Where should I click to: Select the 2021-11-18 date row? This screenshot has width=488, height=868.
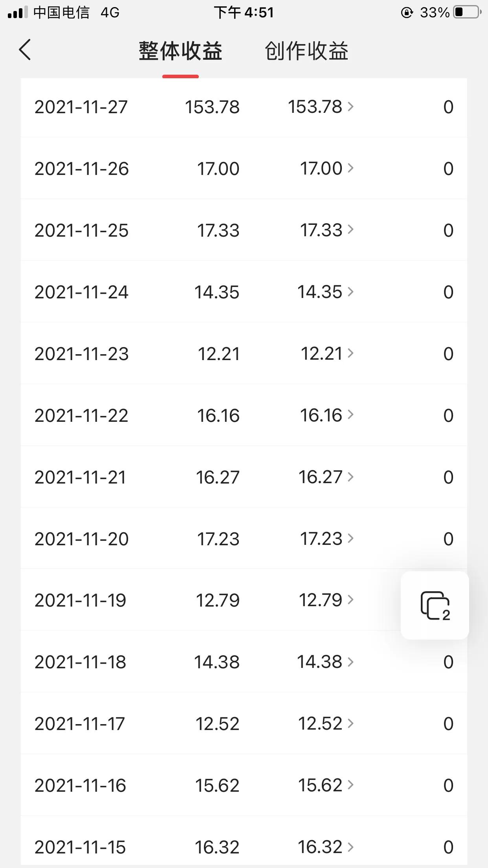[x=81, y=662]
